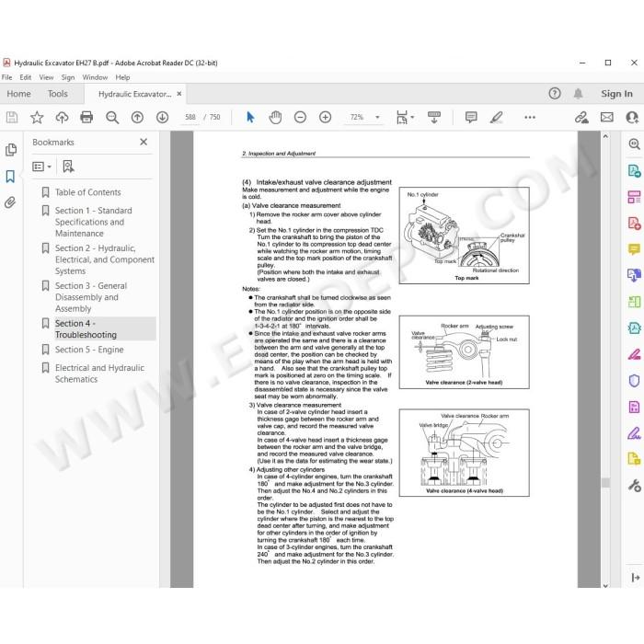Viewport: 644px width, 644px height.
Task: Open Fill & Sign tool in right pane
Action: [634, 433]
